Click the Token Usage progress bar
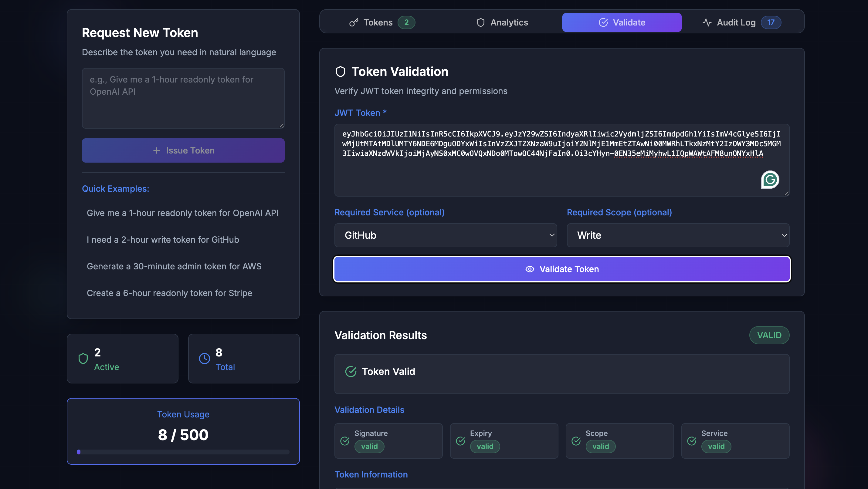This screenshot has width=868, height=489. (183, 452)
